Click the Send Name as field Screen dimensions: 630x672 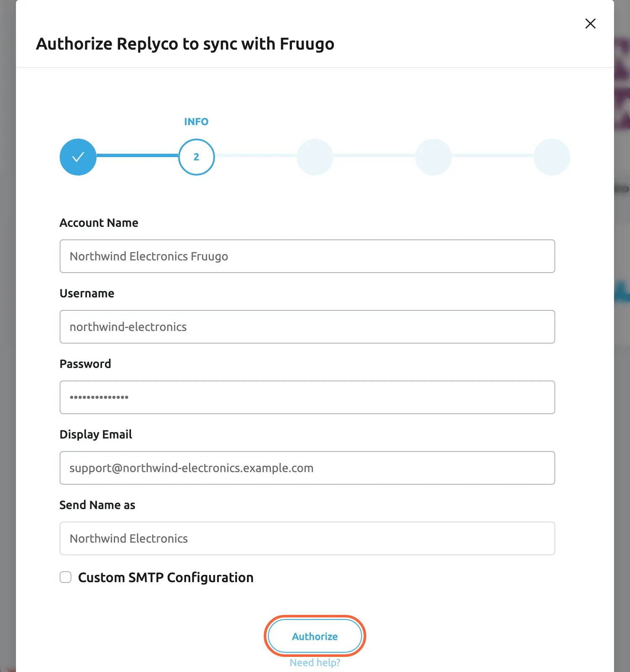tap(307, 538)
